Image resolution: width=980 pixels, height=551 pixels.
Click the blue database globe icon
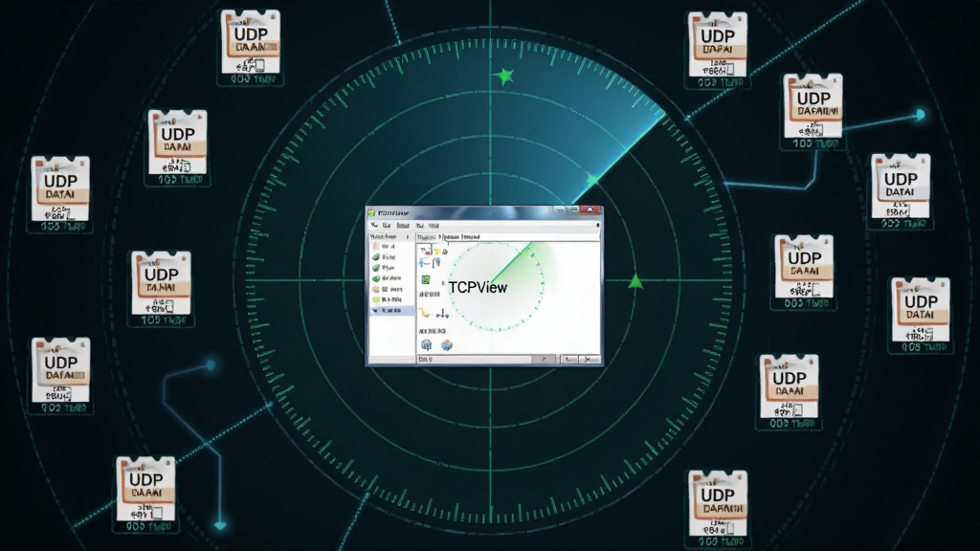[x=426, y=344]
